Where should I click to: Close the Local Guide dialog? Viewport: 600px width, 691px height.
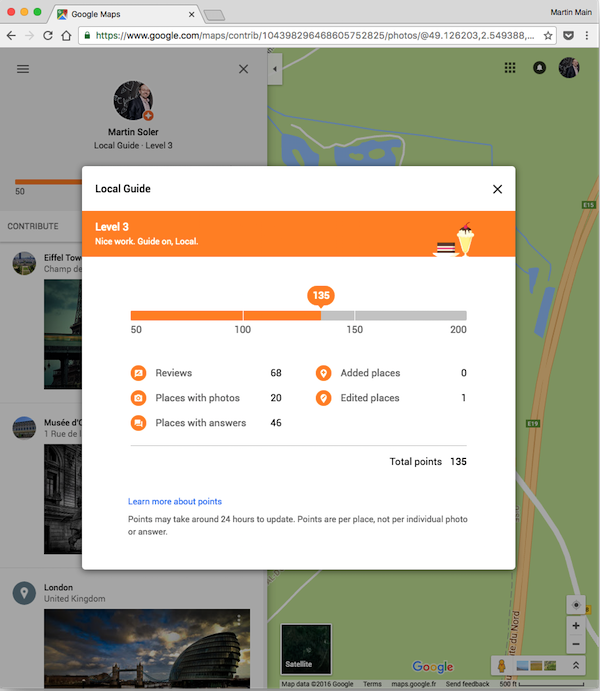coord(497,189)
